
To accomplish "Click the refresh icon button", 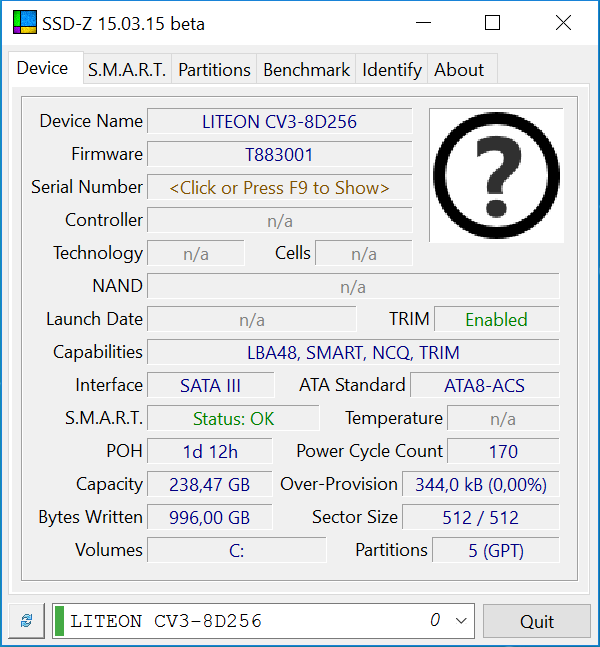I will [x=27, y=620].
